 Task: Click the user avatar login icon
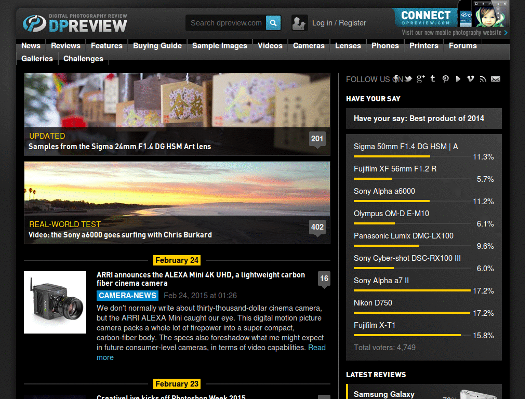click(299, 23)
